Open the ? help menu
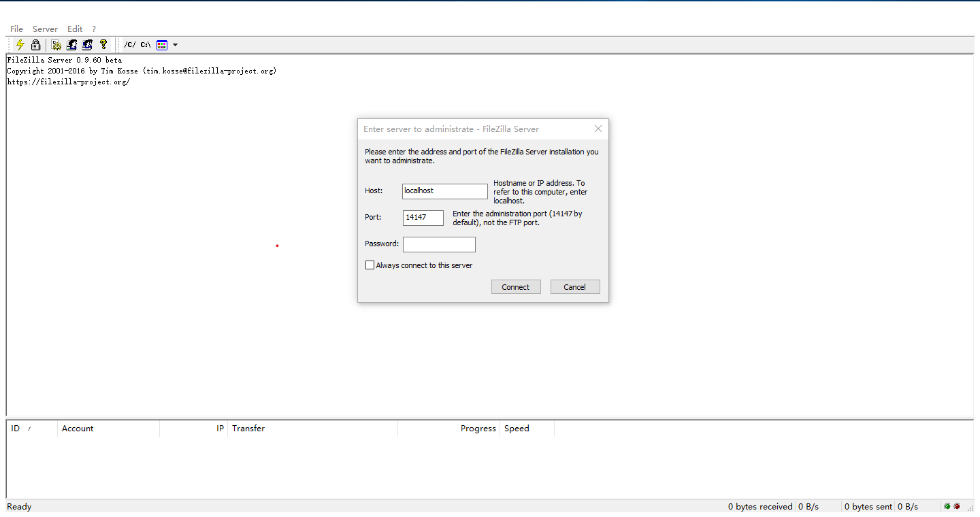 (x=94, y=29)
